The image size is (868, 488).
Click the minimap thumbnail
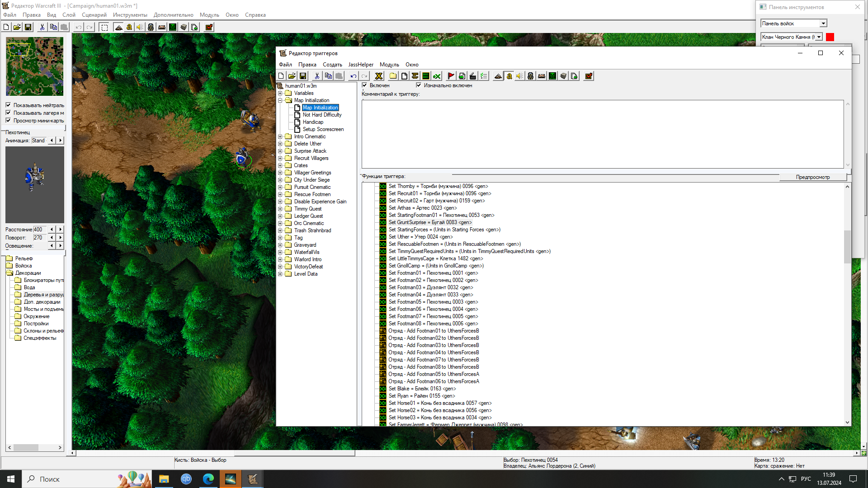[35, 66]
